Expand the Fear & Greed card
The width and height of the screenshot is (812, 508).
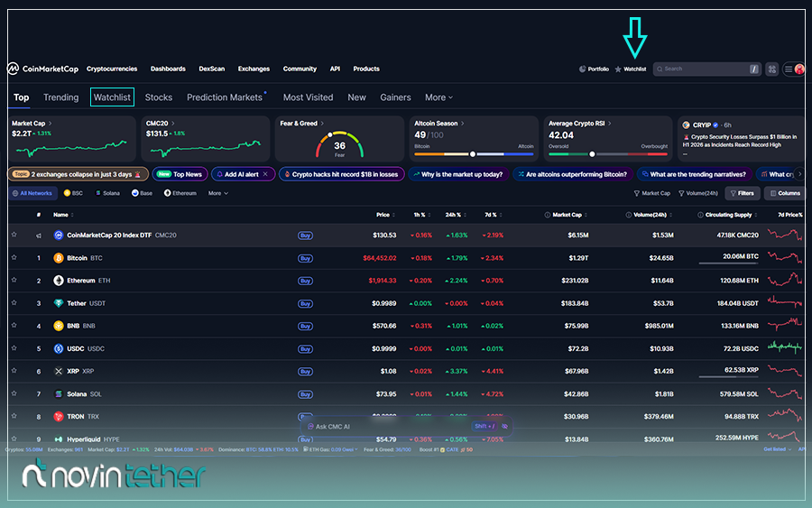tap(322, 124)
